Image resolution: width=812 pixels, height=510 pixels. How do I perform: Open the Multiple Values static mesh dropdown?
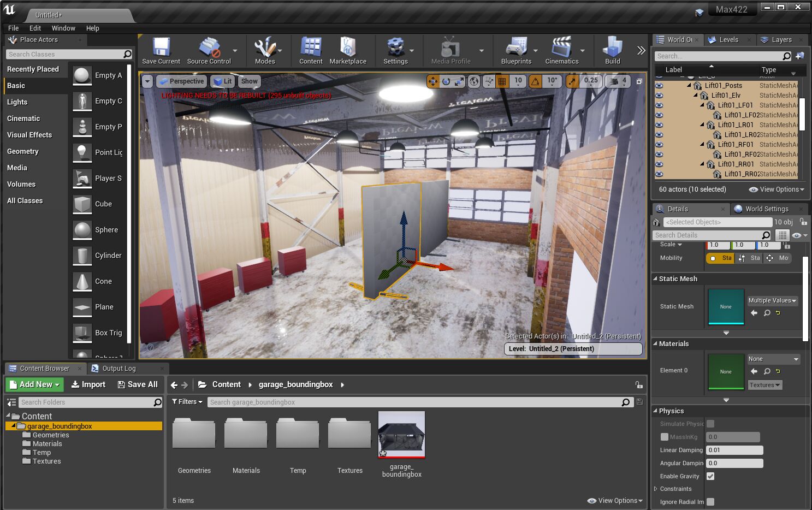772,301
